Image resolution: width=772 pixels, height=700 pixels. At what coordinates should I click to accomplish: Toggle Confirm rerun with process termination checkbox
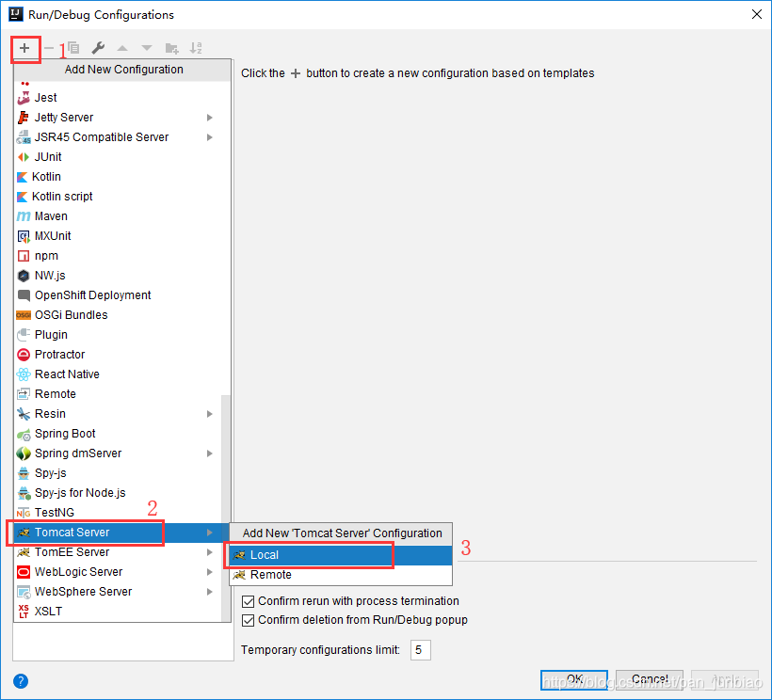(249, 601)
